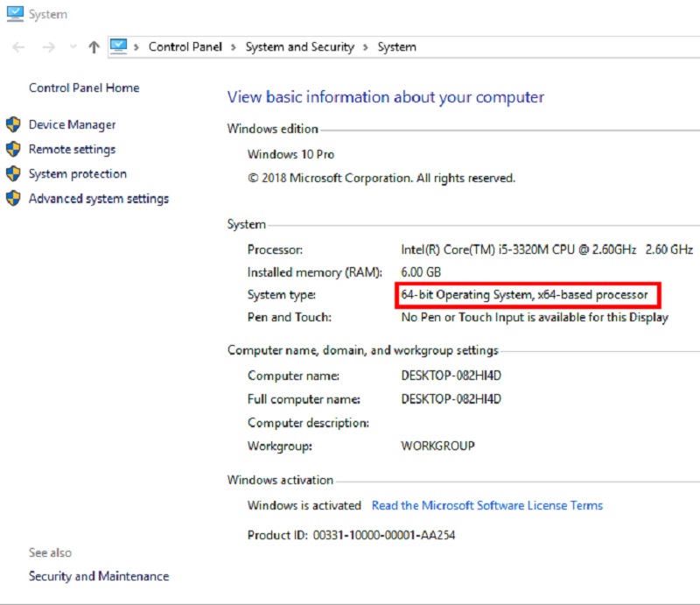Click the 6.00 GB installed memory value
Viewport: 700px width, 605px height.
click(x=421, y=272)
